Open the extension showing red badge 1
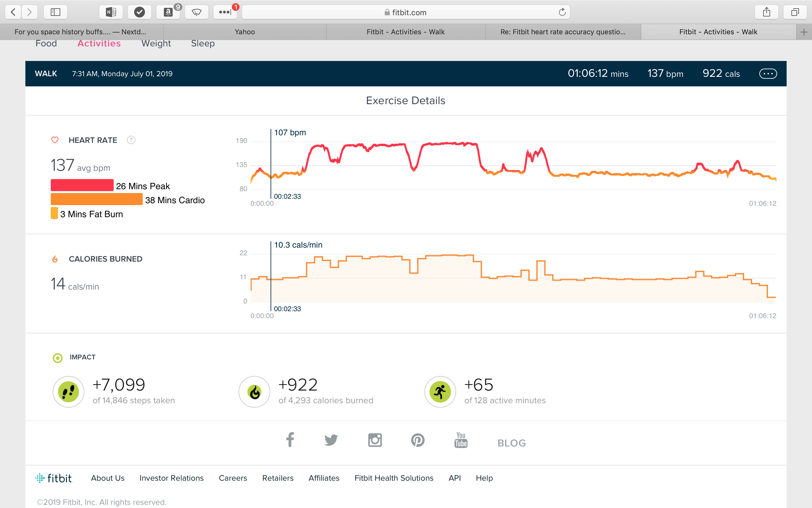 [x=225, y=12]
